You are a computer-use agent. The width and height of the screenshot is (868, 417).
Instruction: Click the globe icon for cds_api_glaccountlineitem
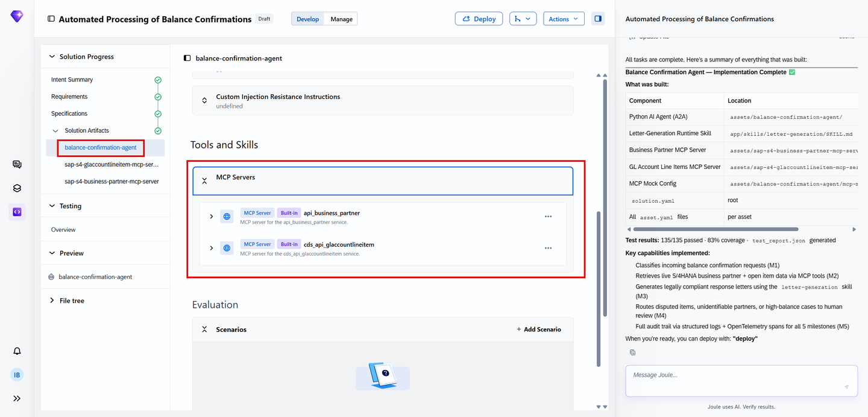[227, 247]
